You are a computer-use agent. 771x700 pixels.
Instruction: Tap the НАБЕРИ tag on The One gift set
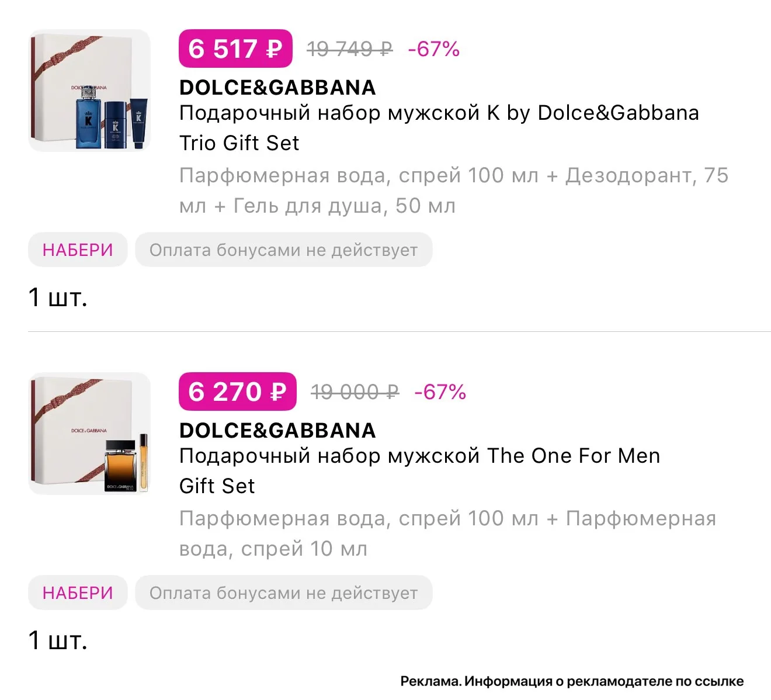pos(78,593)
